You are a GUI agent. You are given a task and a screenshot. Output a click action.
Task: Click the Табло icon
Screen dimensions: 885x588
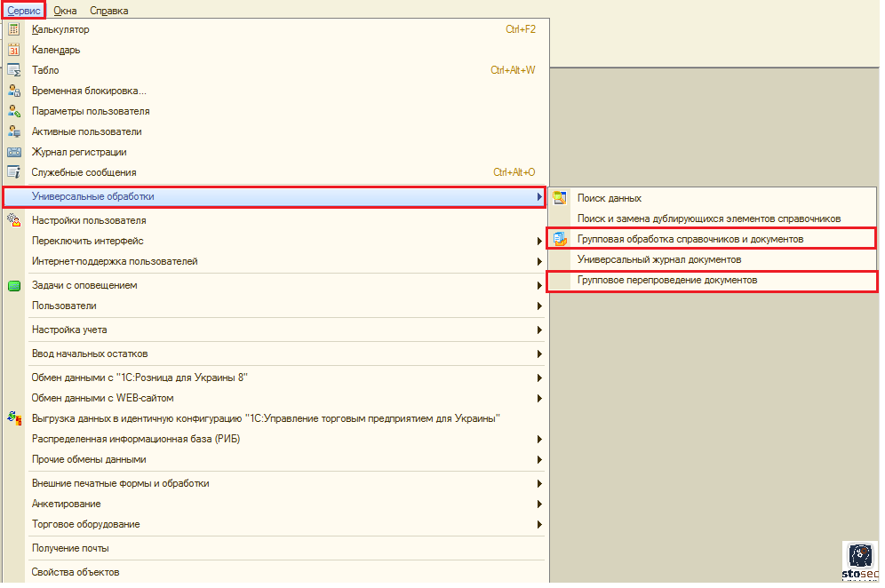tap(13, 70)
